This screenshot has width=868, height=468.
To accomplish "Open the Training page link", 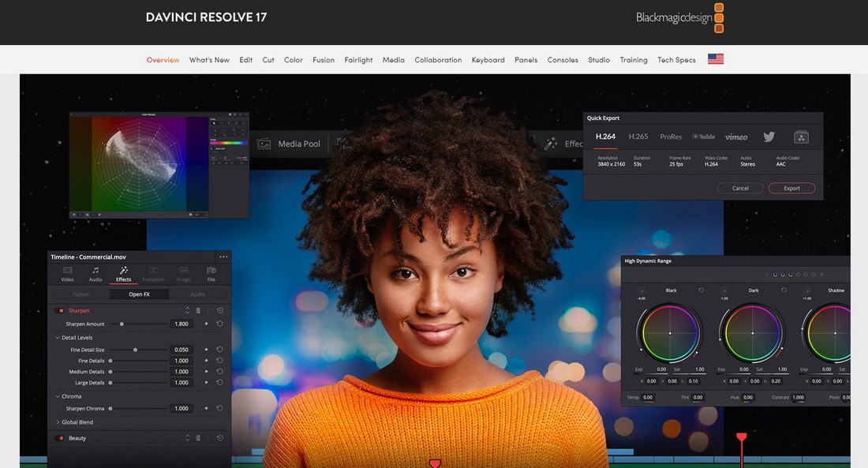I will [x=634, y=60].
